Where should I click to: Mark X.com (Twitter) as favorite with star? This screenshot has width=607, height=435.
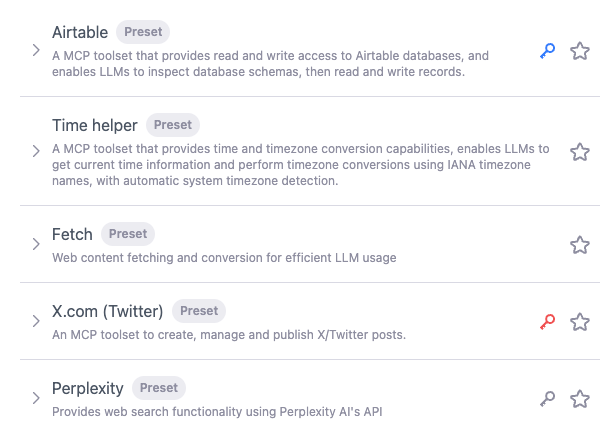(x=580, y=322)
